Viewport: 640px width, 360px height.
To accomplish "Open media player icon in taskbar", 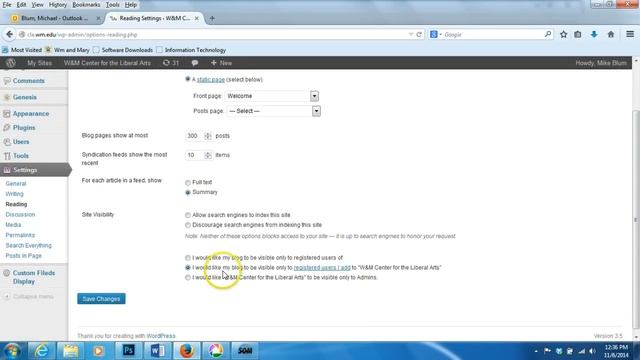I will 98,351.
